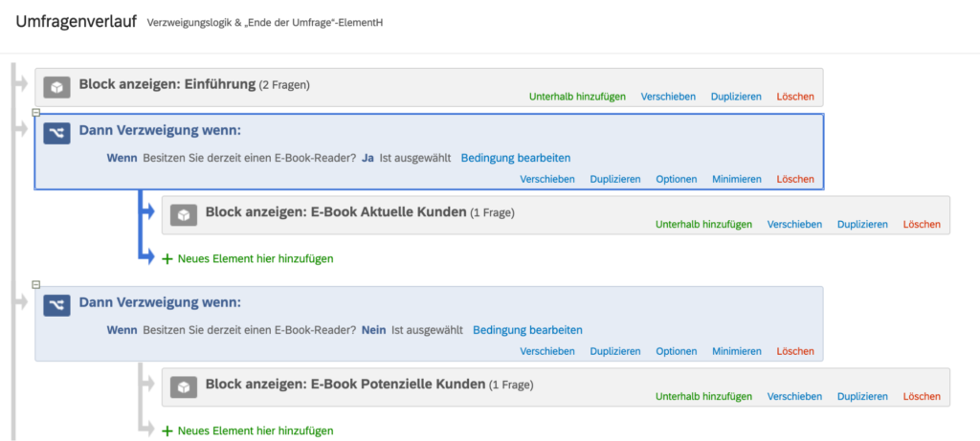Click the cube icon of the Einführung block
The image size is (980, 441).
click(x=56, y=87)
